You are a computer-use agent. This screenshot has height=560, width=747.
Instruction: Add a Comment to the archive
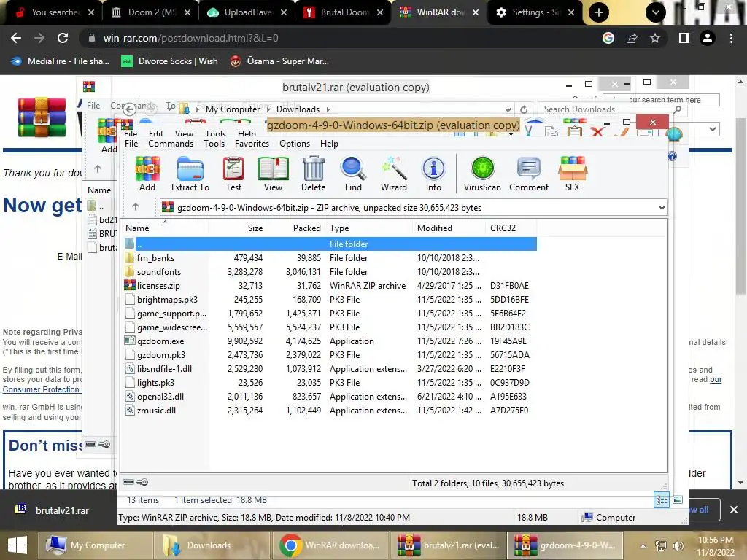[529, 174]
